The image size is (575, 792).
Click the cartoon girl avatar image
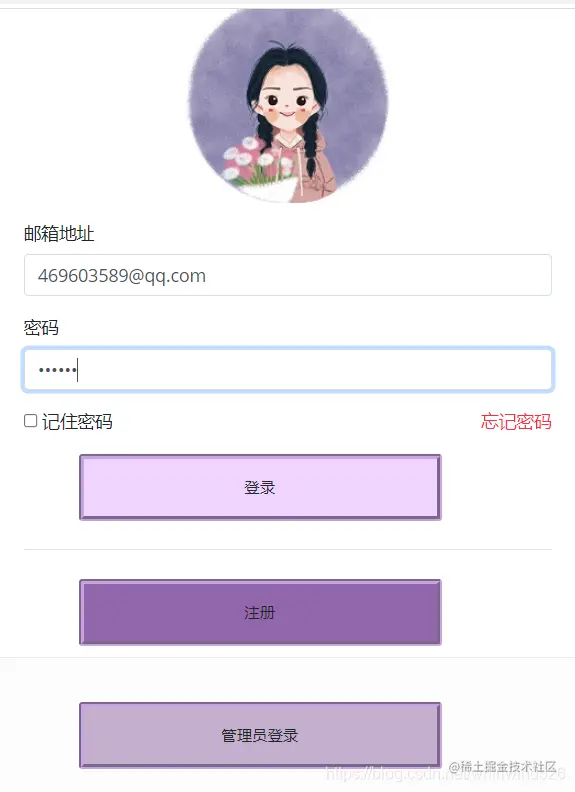pyautogui.click(x=288, y=106)
